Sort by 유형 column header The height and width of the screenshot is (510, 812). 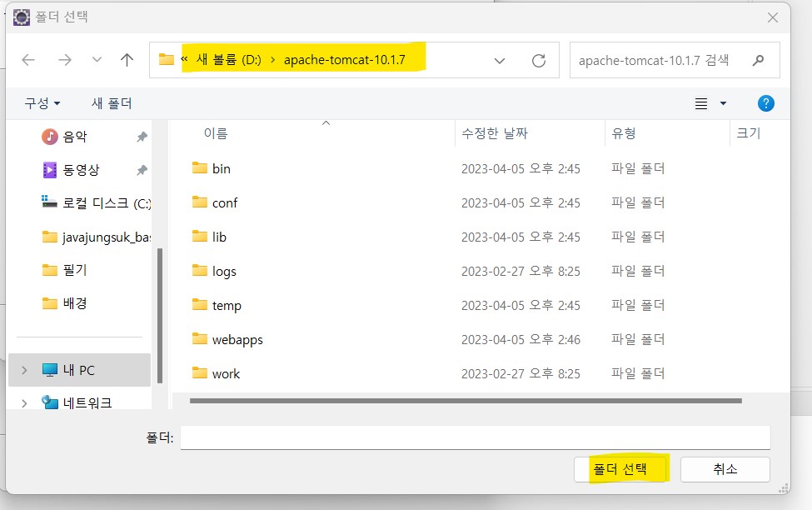(624, 133)
